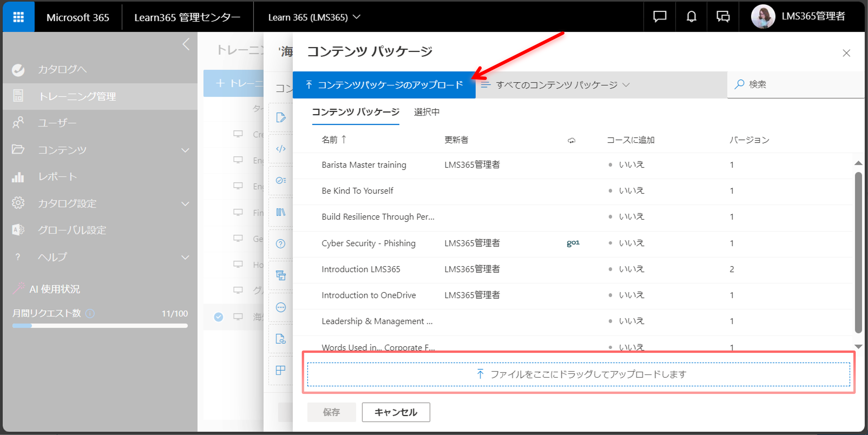The width and height of the screenshot is (868, 435).
Task: Open the LMS365管理者 profile avatar
Action: tap(763, 17)
